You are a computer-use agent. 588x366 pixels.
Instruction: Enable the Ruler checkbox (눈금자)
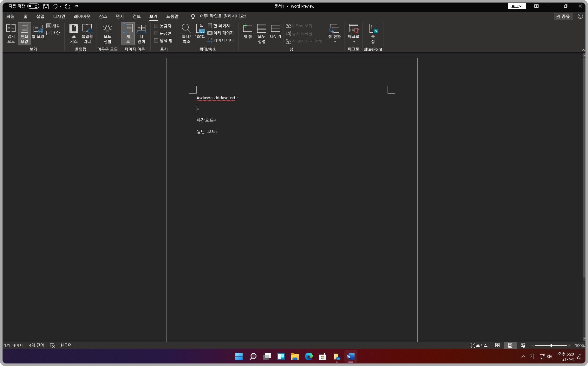pos(156,26)
